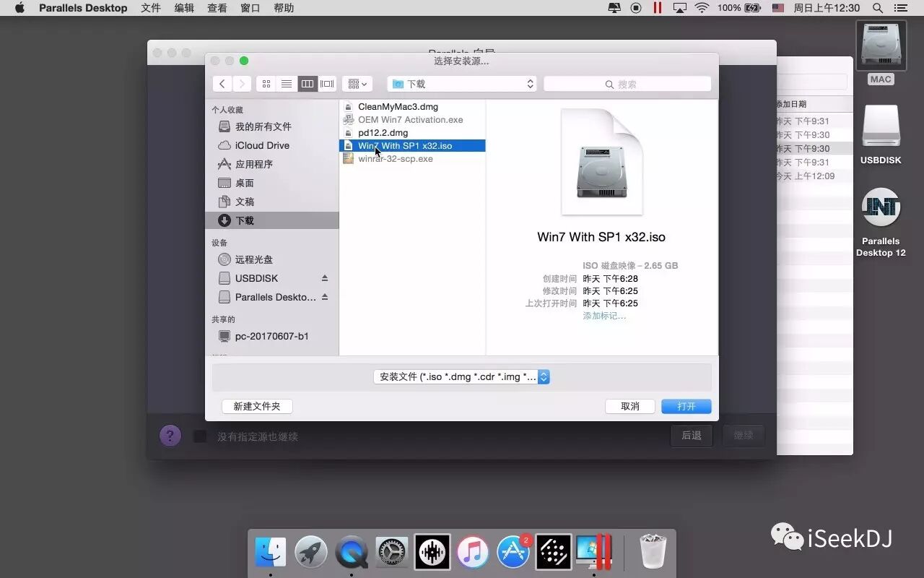Click 添加日期 column header in background window
The height and width of the screenshot is (578, 924).
pos(791,104)
